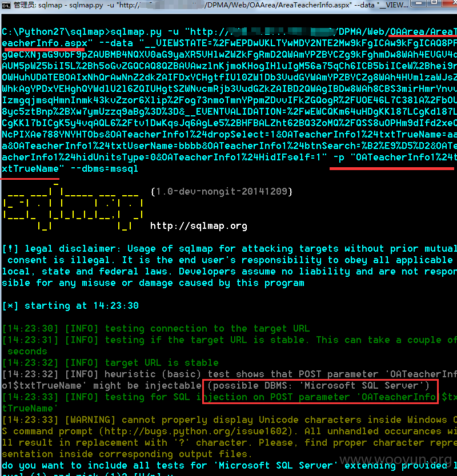
Task: Click the '--dbms=mssql' argument text
Action: [104, 169]
